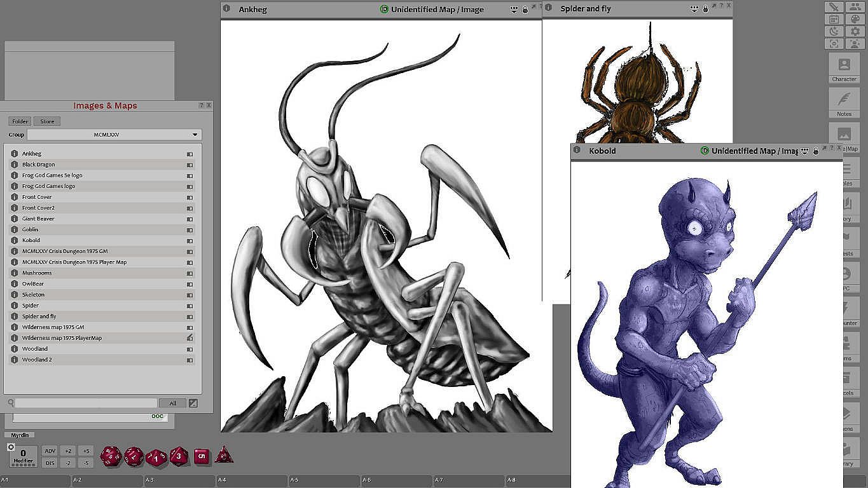Roll the d20 die
This screenshot has height=488, width=868.
[x=111, y=456]
